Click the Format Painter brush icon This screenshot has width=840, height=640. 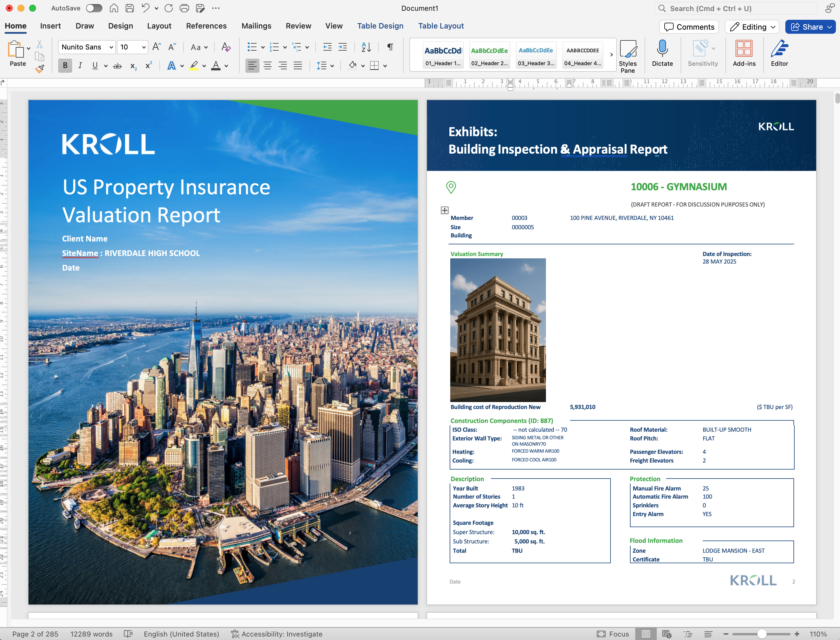(x=40, y=69)
